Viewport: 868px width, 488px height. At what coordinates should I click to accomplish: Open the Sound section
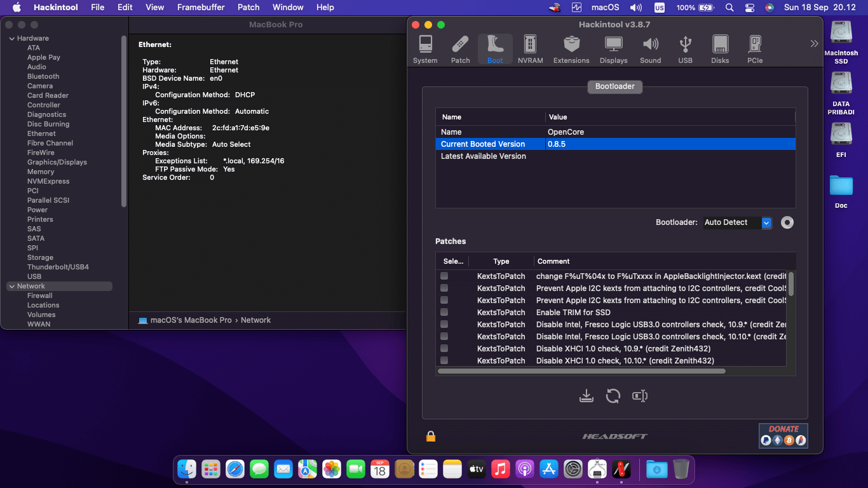point(650,50)
